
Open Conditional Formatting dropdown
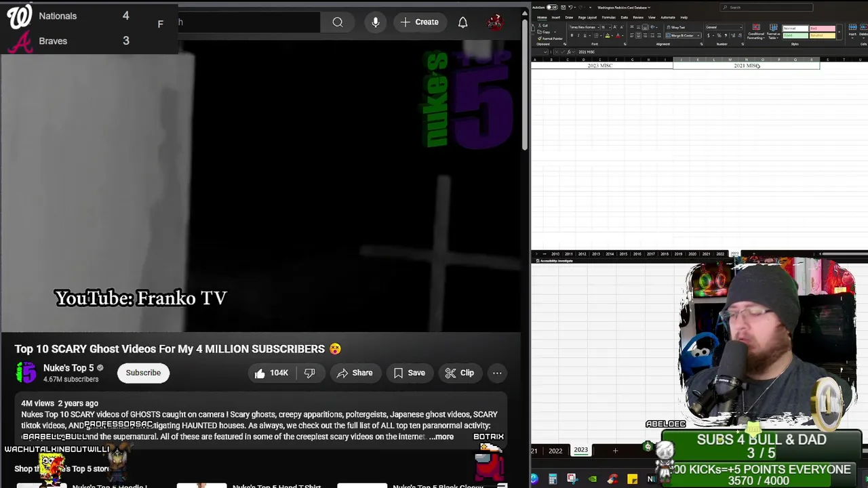pos(756,32)
